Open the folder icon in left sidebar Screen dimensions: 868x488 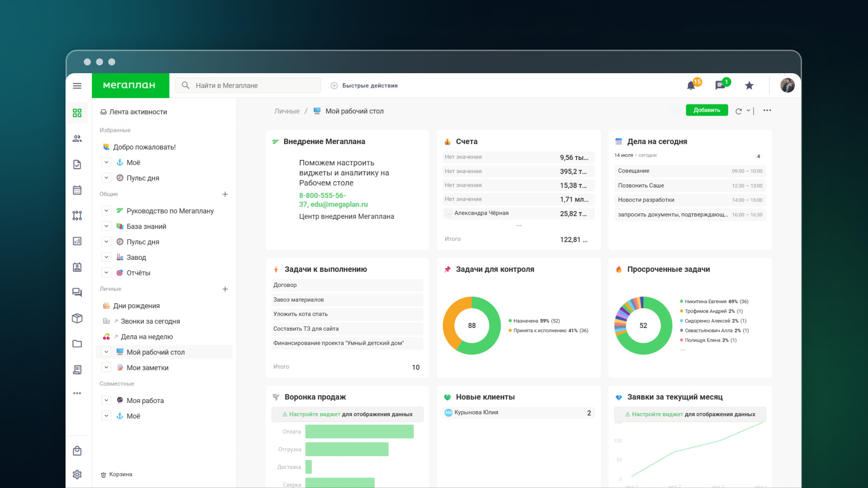77,344
